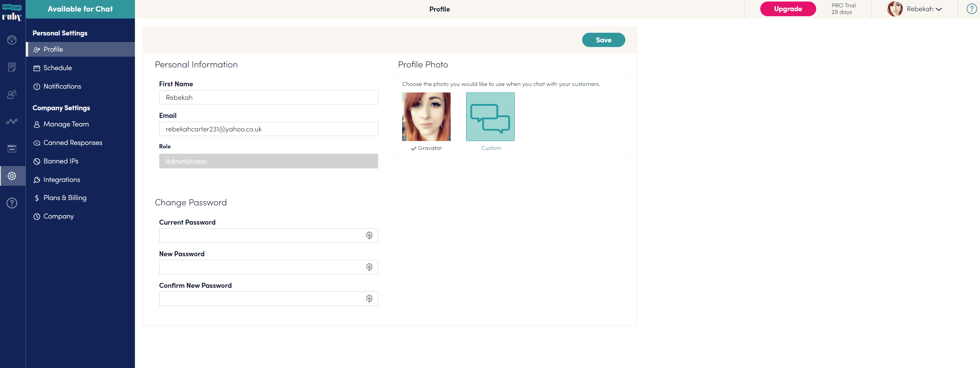Select the Custom profile photo

(490, 116)
